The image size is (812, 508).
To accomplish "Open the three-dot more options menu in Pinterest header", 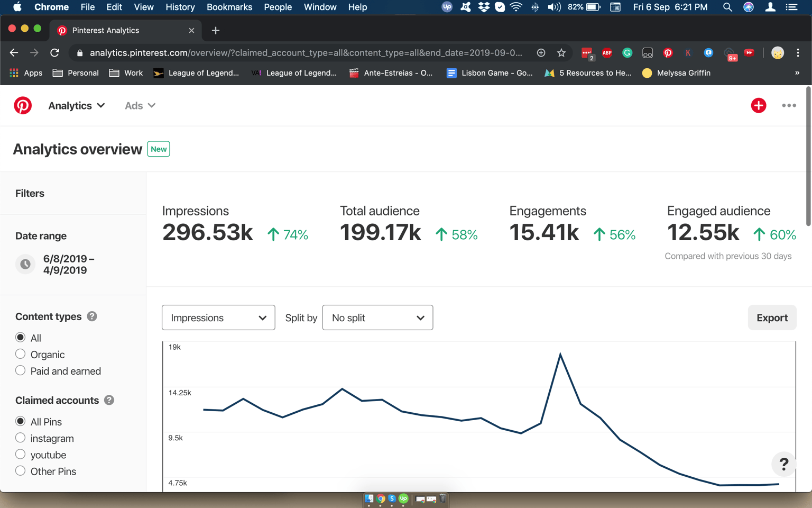I will coord(789,105).
